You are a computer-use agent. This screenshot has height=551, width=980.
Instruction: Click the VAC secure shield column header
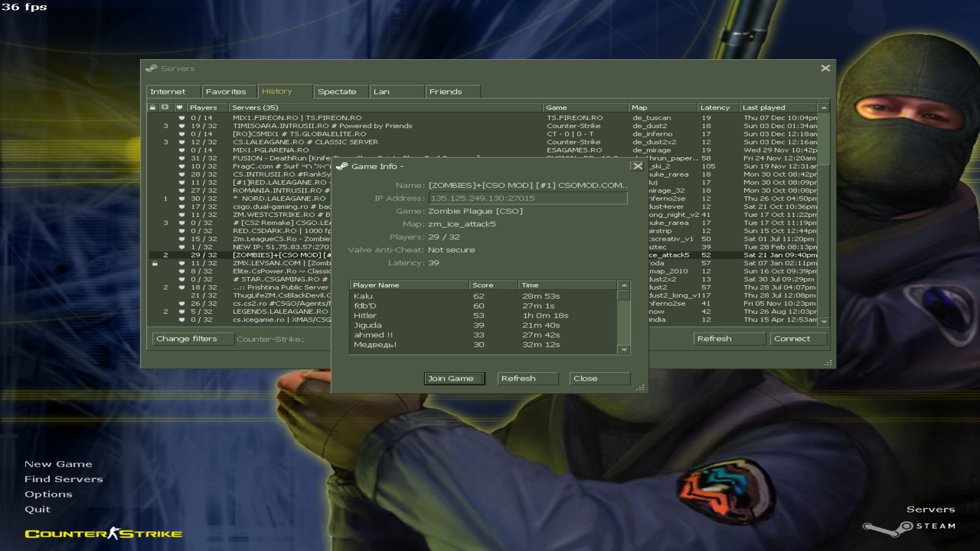pos(179,107)
